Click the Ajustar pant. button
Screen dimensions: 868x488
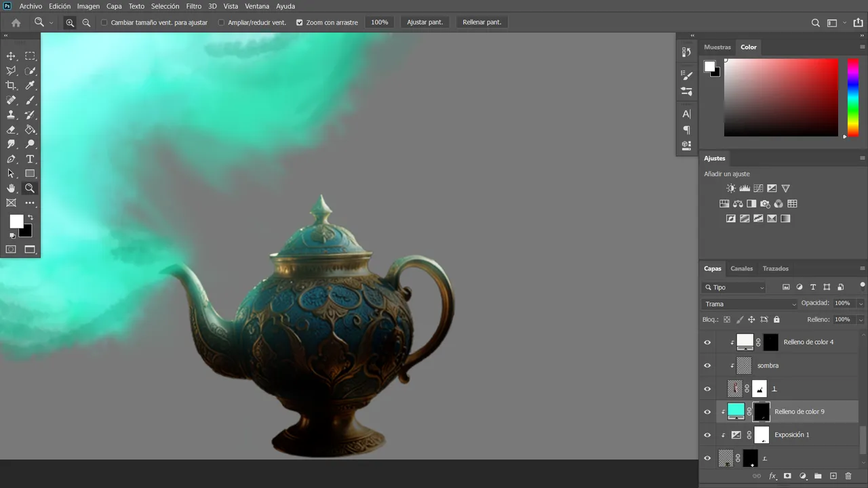coord(425,22)
